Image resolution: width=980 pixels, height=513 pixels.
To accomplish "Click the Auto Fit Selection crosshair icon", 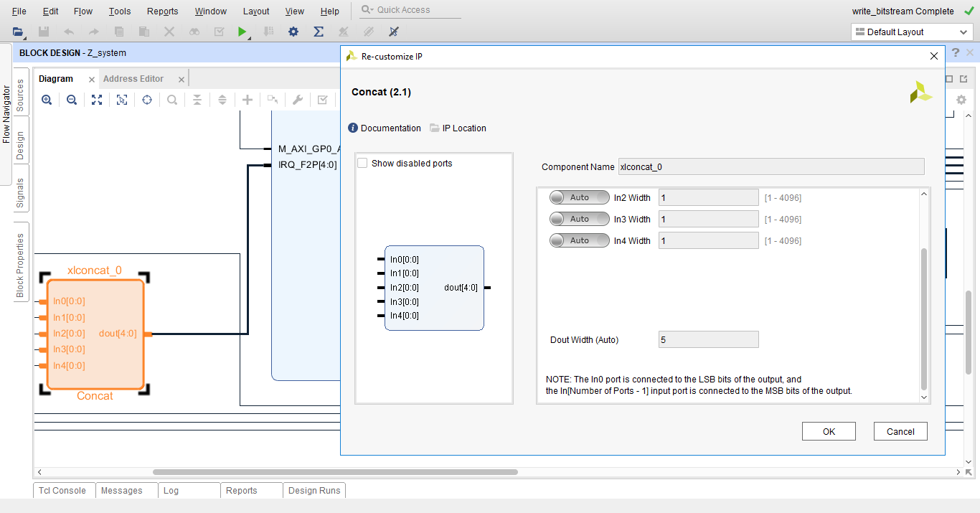I will click(x=147, y=100).
